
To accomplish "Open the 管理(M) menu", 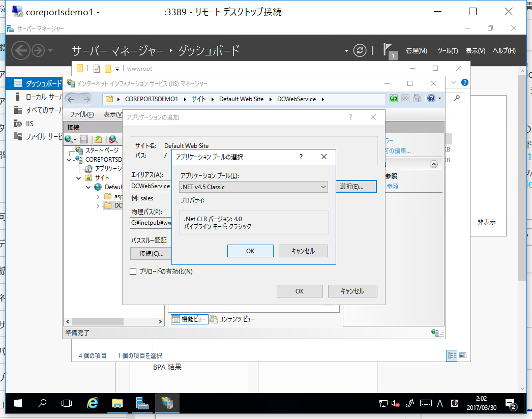I will [417, 51].
